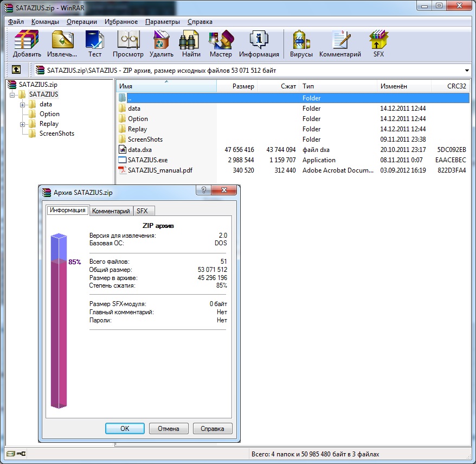The image size is (476, 464).
Task: Select the data folder icon in file list
Action: pyautogui.click(x=122, y=108)
